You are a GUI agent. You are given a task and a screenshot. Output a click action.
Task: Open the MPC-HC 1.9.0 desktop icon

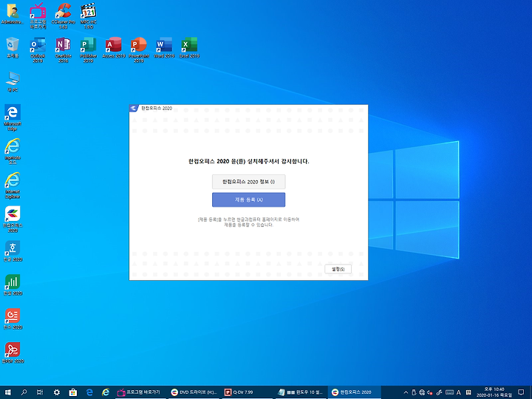[88, 16]
